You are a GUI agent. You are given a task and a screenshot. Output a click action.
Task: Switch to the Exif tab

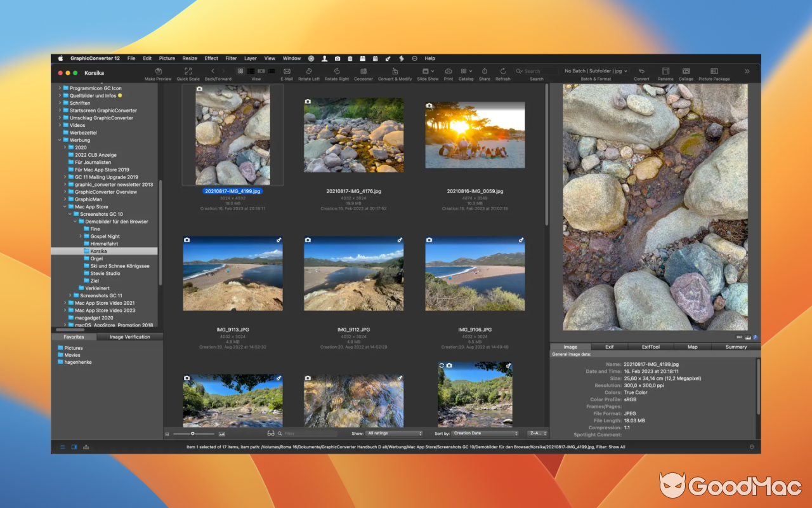(x=609, y=347)
